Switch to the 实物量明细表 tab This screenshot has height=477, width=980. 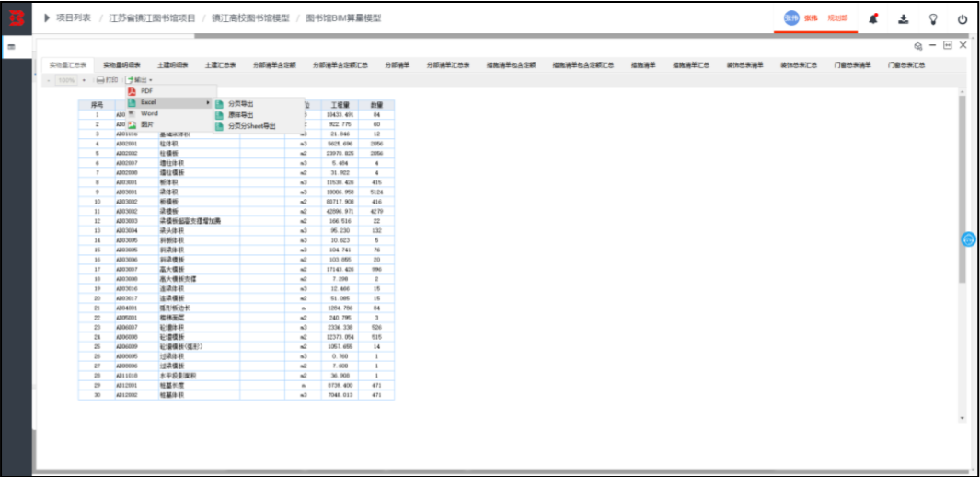click(x=121, y=65)
